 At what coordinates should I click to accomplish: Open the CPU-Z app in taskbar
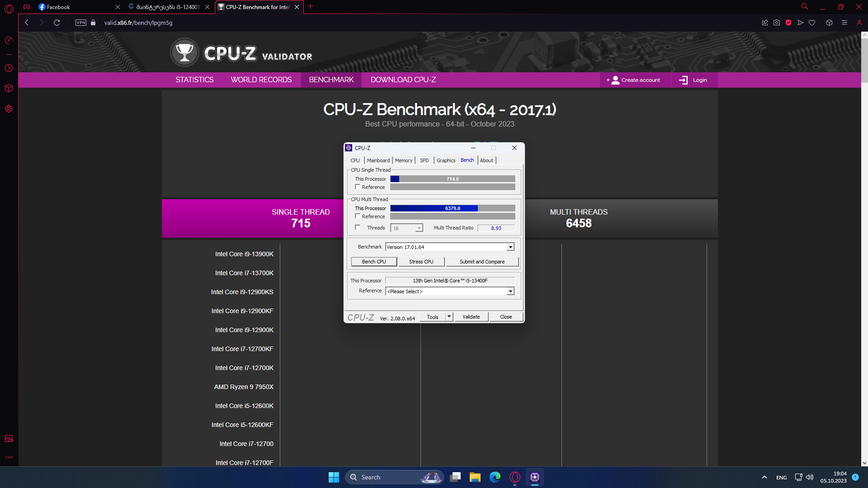point(535,477)
